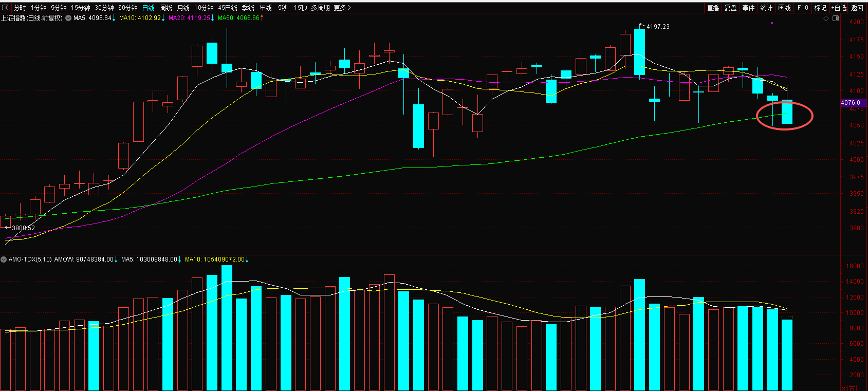The width and height of the screenshot is (868, 391).
Task: Toggle the left panel icon at top-left
Action: click(6, 8)
